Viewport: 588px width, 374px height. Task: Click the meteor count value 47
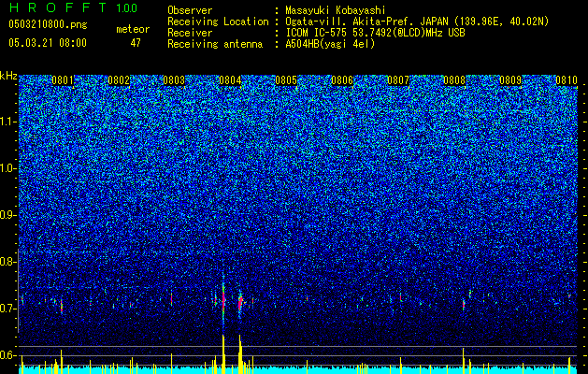coord(136,43)
